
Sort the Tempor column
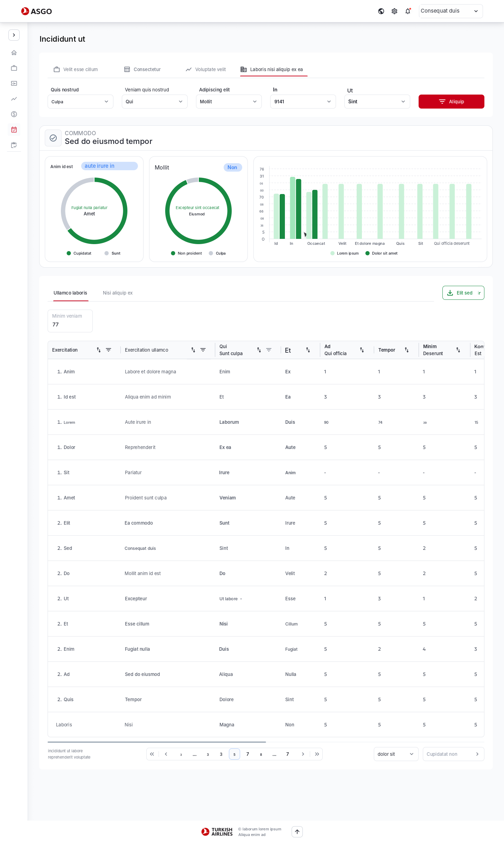407,350
